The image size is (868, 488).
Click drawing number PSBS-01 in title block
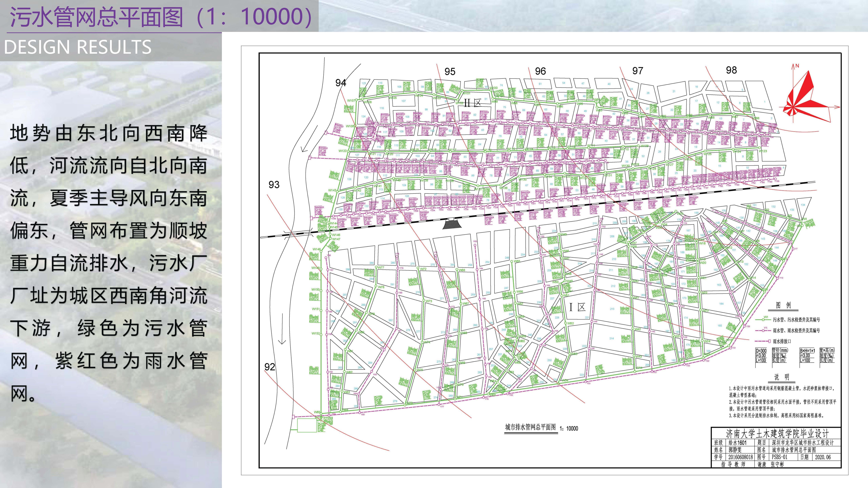click(780, 457)
